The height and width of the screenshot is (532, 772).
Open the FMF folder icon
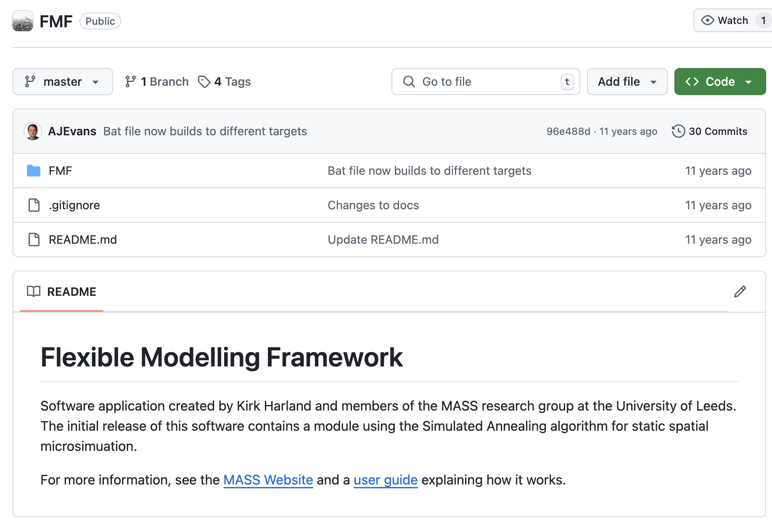click(34, 171)
